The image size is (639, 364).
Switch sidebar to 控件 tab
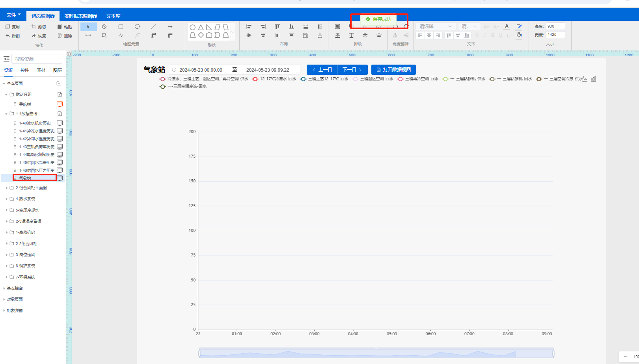24,70
